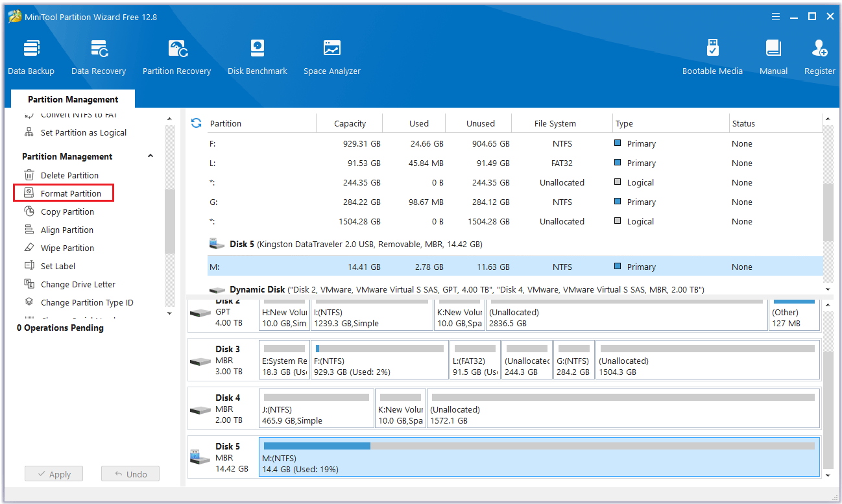Click the Disk 3 drive icon in disk map
The width and height of the screenshot is (842, 504).
tap(200, 361)
